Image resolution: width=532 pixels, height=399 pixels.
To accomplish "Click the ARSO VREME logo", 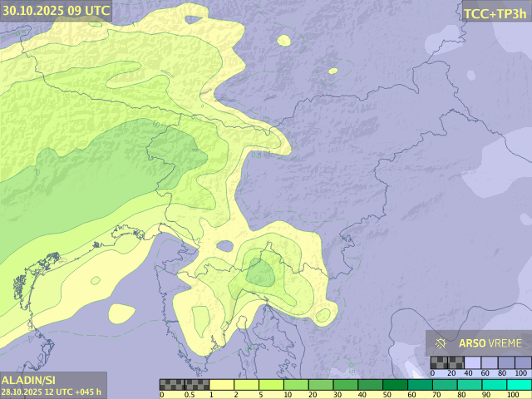I will (x=478, y=342).
